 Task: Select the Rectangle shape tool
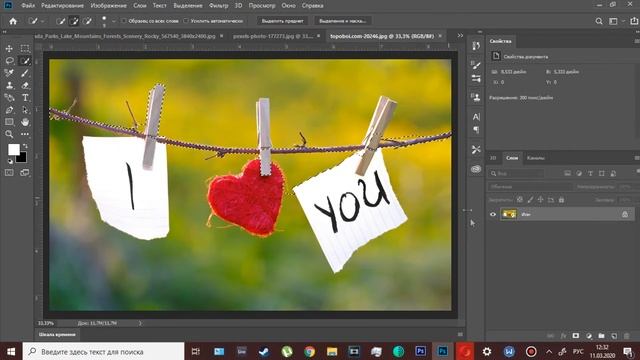(9, 122)
